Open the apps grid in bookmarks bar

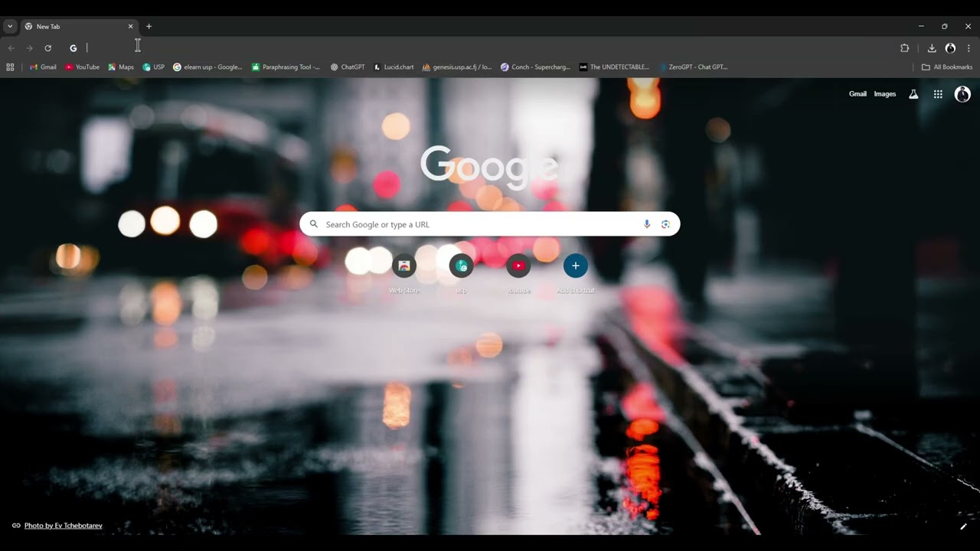pyautogui.click(x=10, y=67)
